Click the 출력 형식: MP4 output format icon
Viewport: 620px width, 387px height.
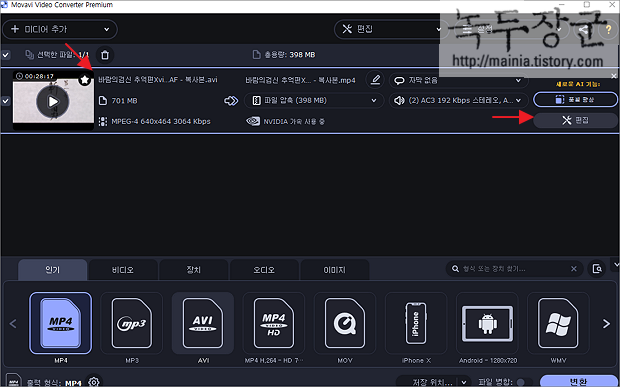pos(13,381)
